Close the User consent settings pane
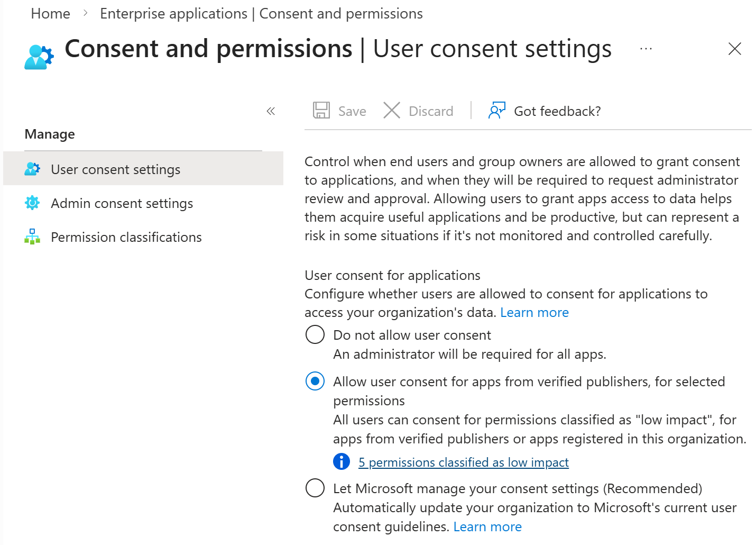The height and width of the screenshot is (545, 756). click(x=734, y=49)
